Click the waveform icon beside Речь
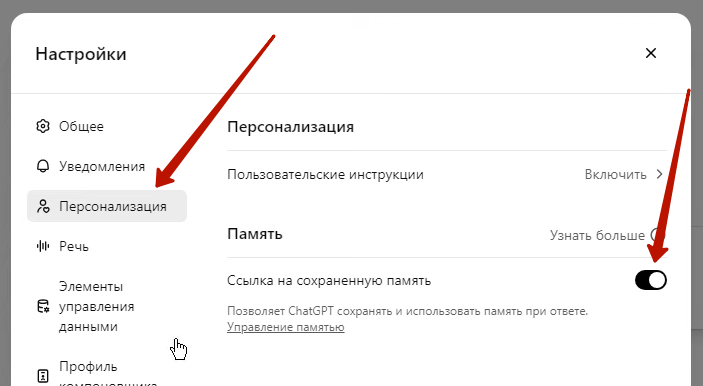703x386 pixels. 43,246
